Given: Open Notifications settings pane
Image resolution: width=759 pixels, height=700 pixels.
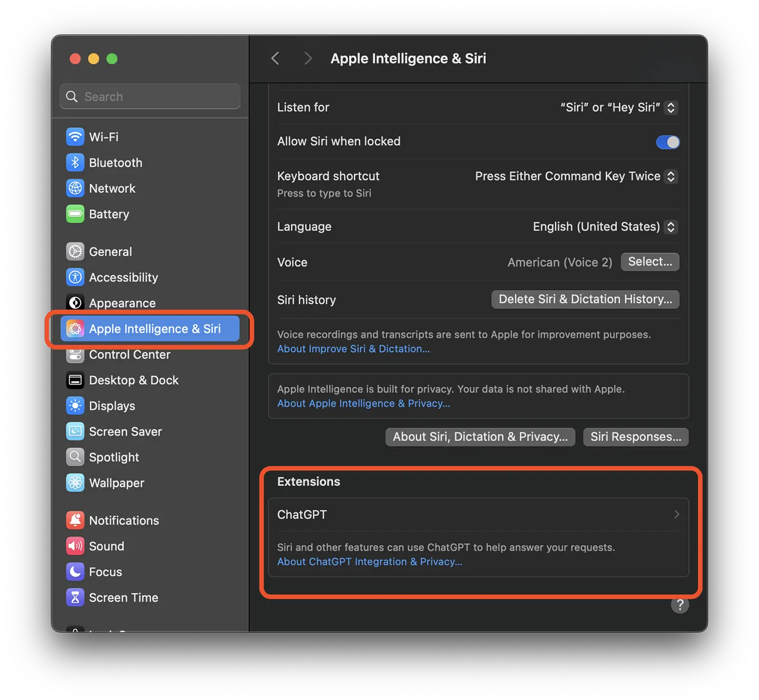Looking at the screenshot, I should 150,521.
